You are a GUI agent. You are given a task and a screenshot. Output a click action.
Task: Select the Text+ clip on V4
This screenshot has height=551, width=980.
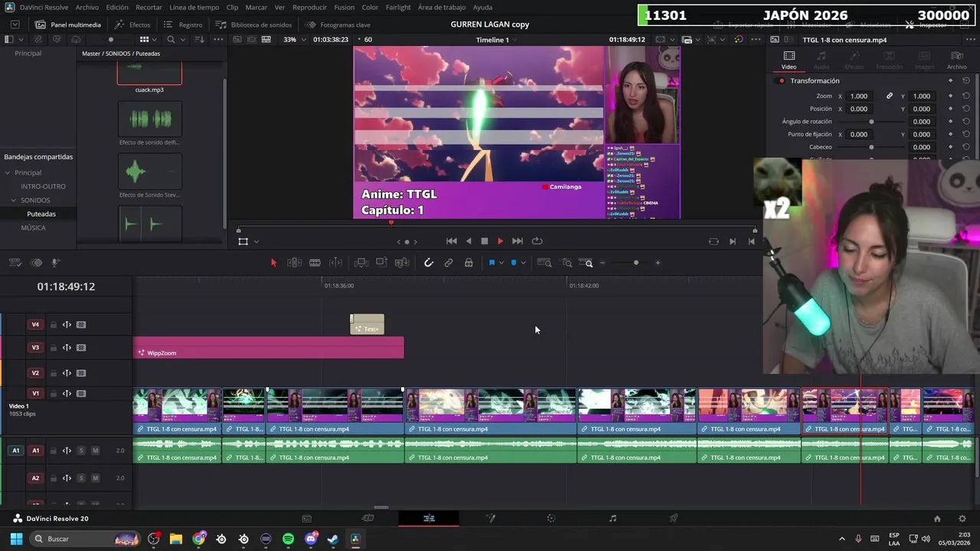tap(367, 324)
